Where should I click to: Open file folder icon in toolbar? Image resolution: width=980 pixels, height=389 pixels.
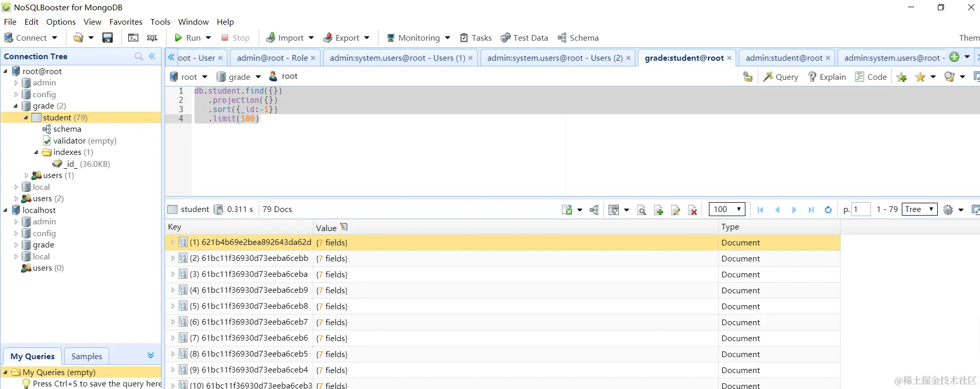(x=78, y=38)
